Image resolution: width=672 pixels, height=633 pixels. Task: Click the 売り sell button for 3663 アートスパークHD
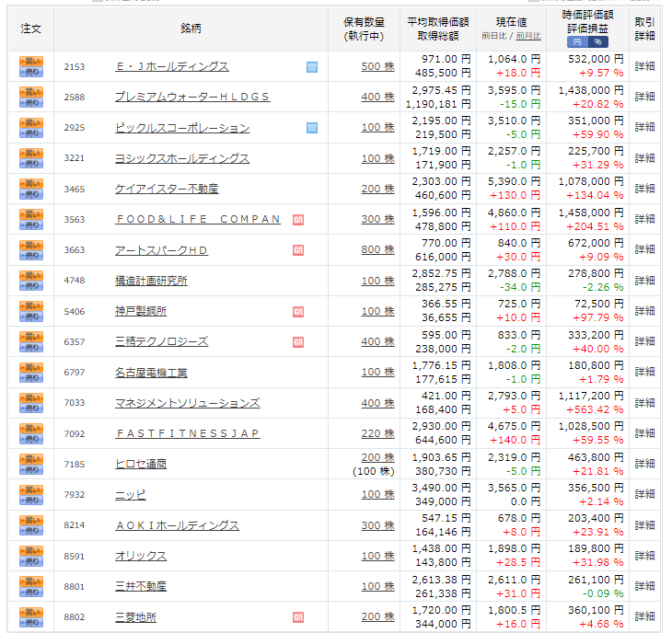tap(31, 255)
